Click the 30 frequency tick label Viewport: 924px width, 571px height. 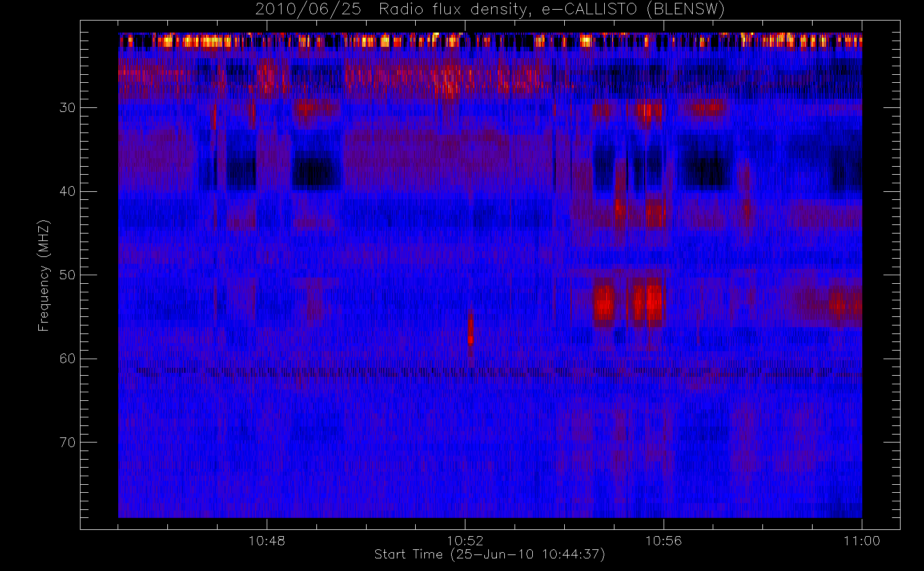pyautogui.click(x=67, y=108)
